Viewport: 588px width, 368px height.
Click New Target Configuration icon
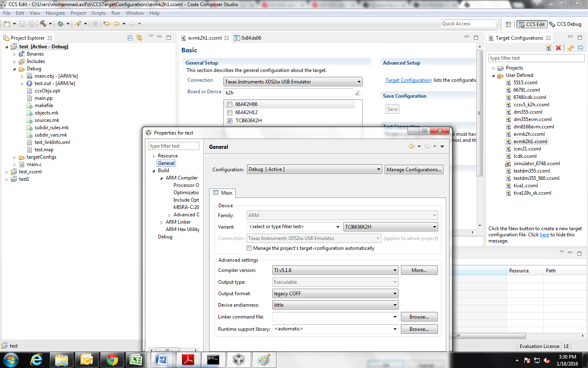coord(549,48)
